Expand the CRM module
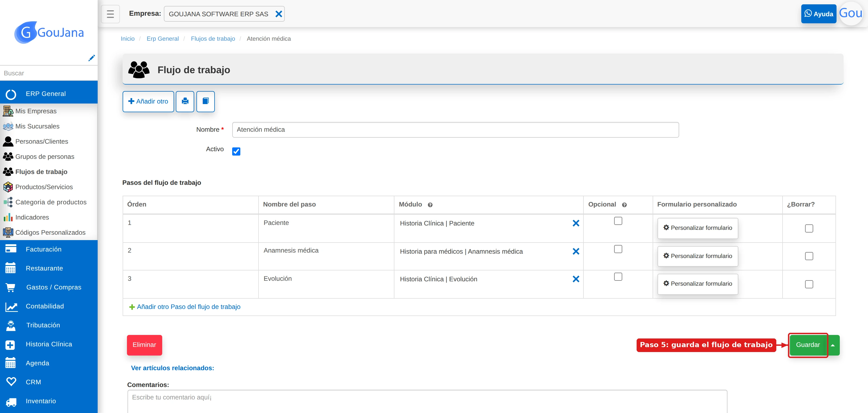868x413 pixels. tap(49, 382)
